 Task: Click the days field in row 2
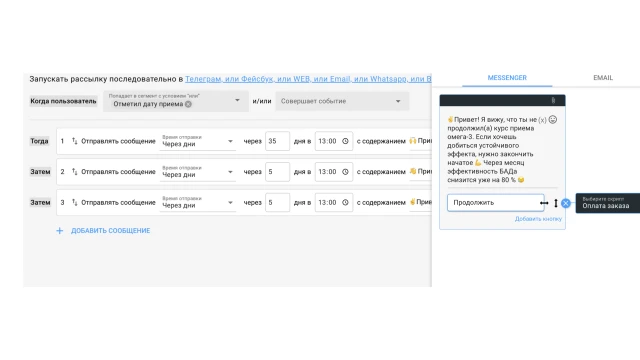point(277,172)
